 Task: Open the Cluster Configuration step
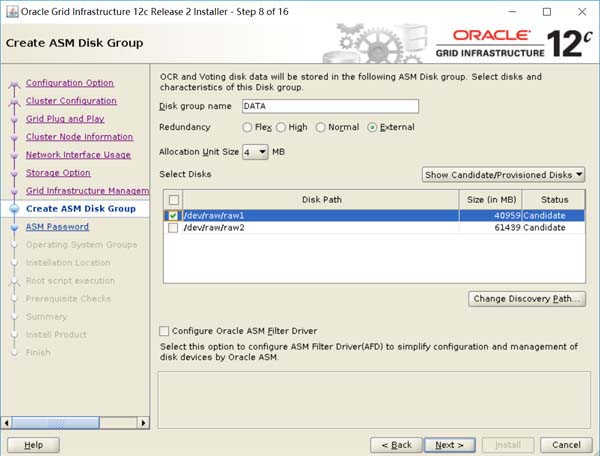click(71, 101)
